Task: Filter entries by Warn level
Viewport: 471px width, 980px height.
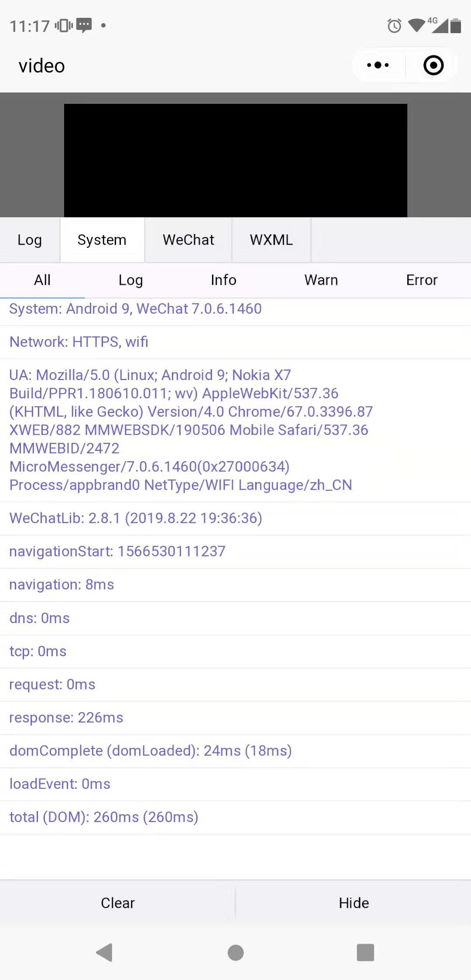Action: [x=321, y=280]
